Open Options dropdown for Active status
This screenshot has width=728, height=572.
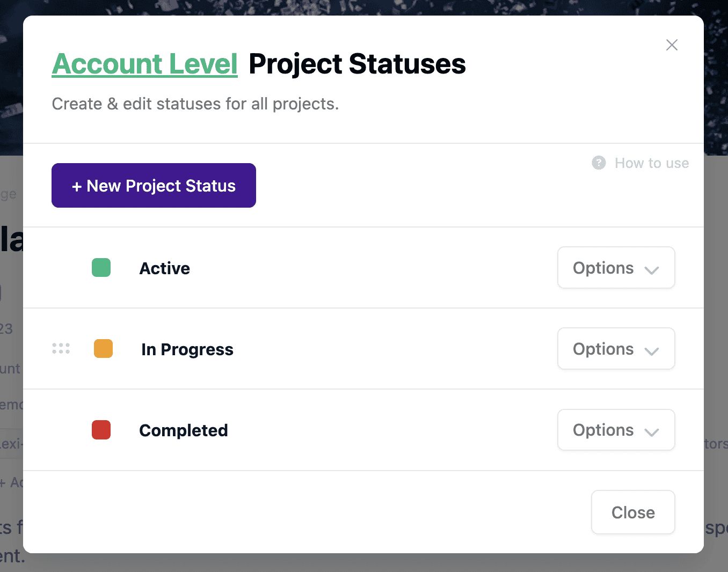point(615,268)
